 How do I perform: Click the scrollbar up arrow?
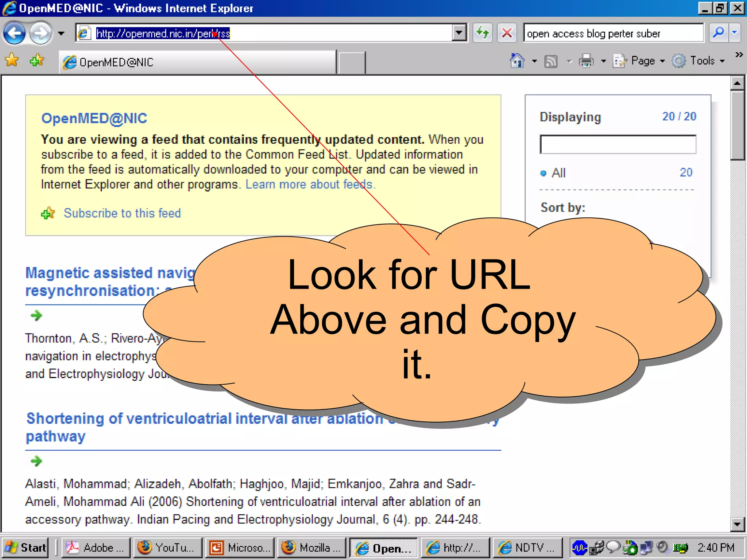click(737, 83)
